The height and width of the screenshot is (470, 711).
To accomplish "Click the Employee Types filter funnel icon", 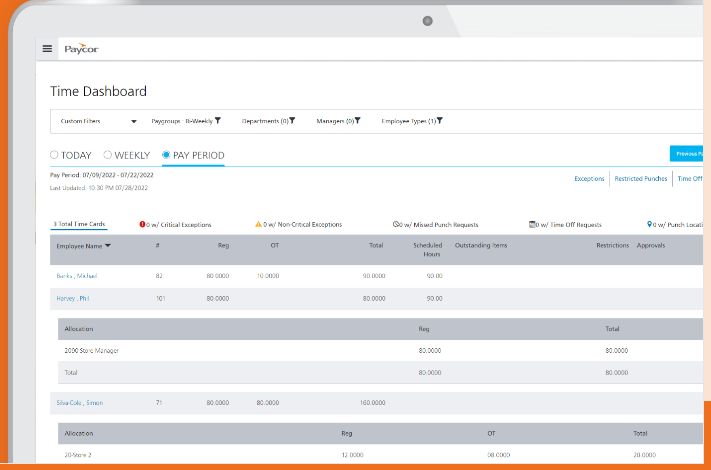I will click(x=440, y=121).
